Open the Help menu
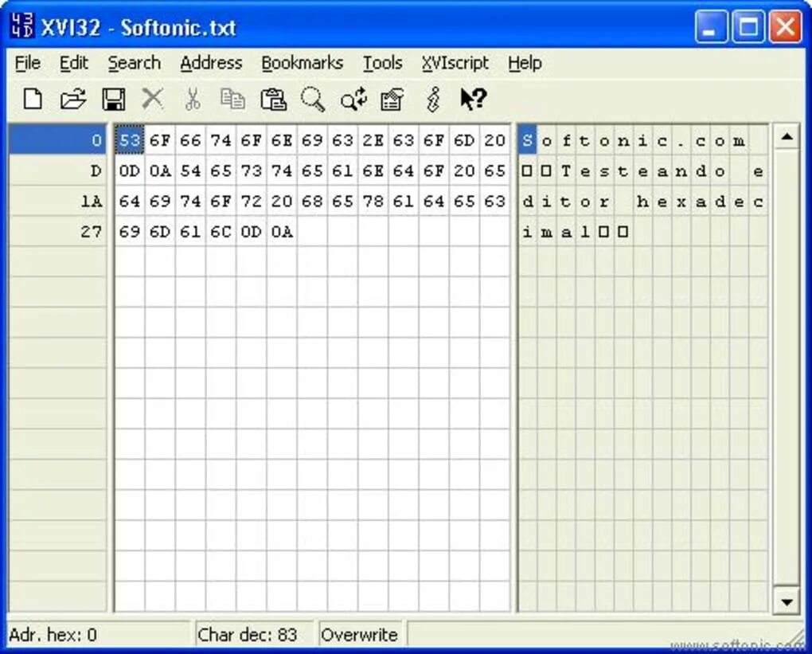The image size is (812, 654). point(525,63)
